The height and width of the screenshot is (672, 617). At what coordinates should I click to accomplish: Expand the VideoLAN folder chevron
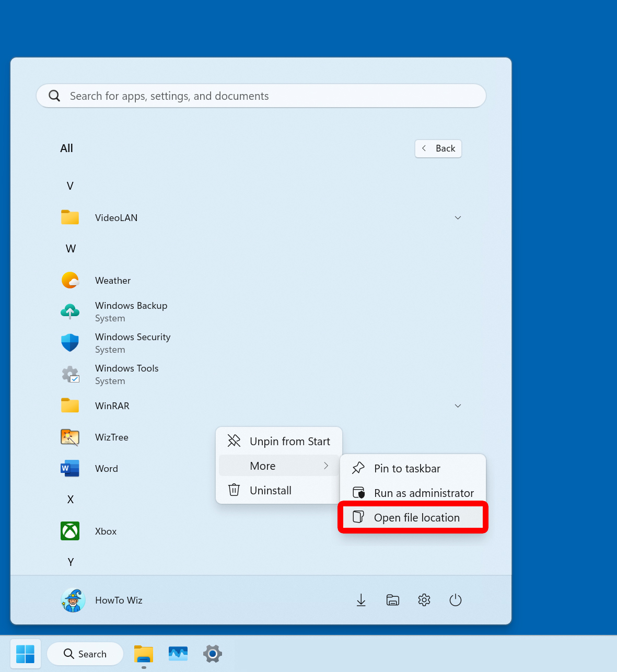[x=458, y=217]
